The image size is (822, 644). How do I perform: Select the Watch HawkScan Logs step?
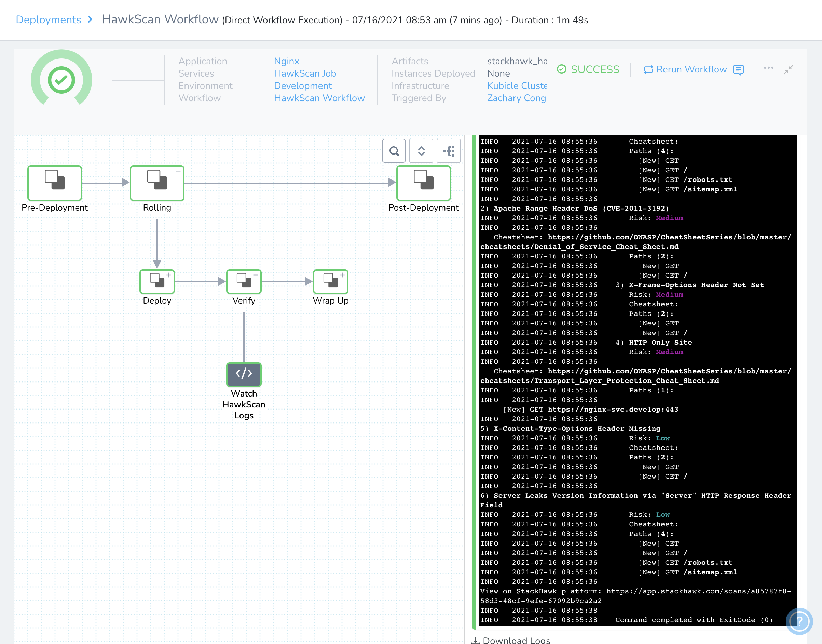tap(244, 374)
